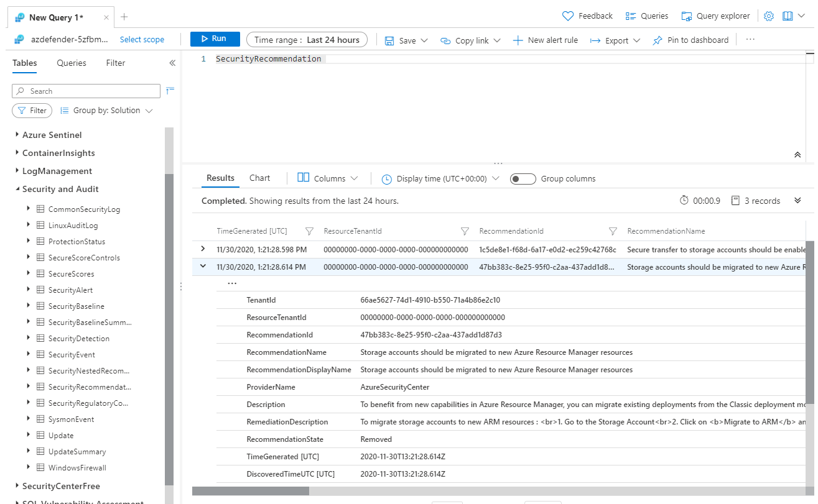Open the documentation book icon
818x504 pixels.
pyautogui.click(x=788, y=16)
